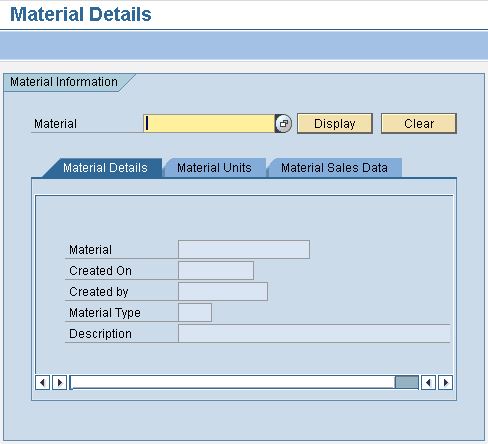Click the Material Details page title

pos(81,14)
